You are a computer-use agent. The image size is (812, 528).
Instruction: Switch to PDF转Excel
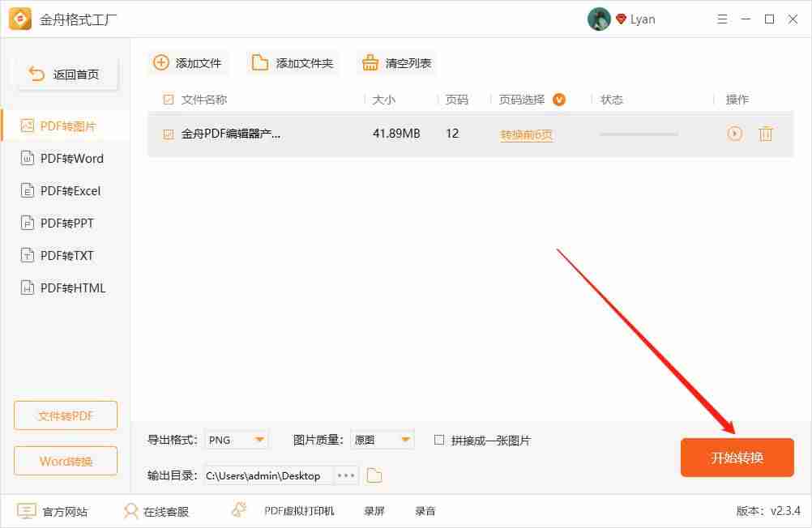(x=66, y=190)
